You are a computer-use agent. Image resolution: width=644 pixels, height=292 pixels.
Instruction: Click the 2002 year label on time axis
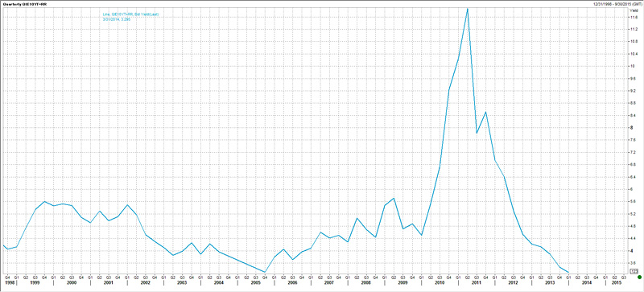(145, 283)
